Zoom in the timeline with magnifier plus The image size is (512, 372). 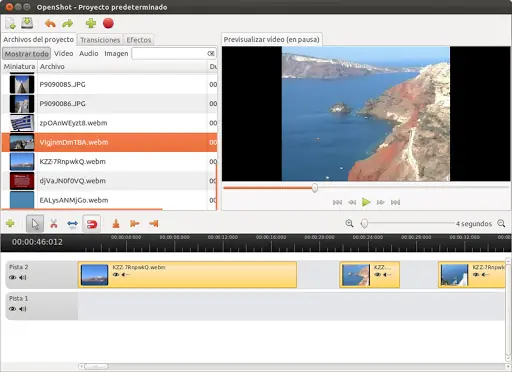349,223
